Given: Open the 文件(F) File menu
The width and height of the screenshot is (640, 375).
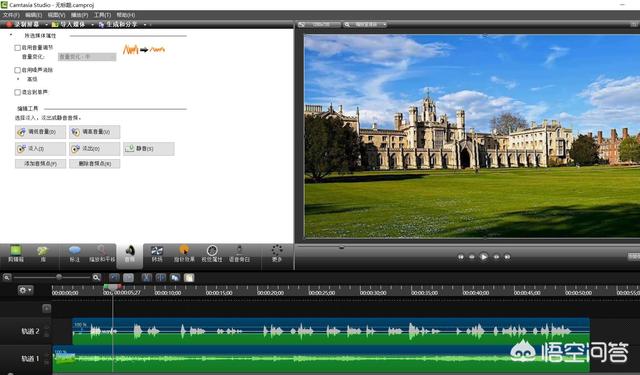Looking at the screenshot, I should click(11, 15).
